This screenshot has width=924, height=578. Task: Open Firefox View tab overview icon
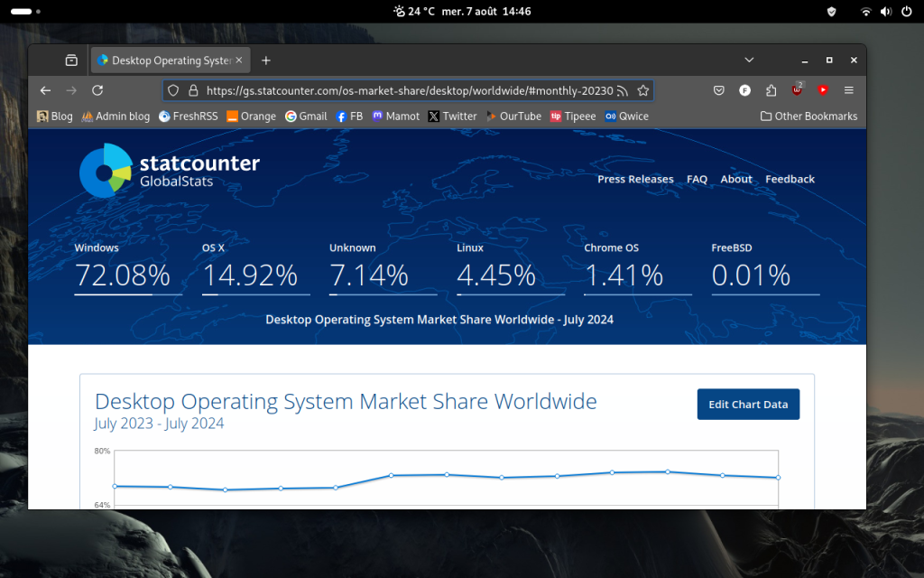coord(71,61)
